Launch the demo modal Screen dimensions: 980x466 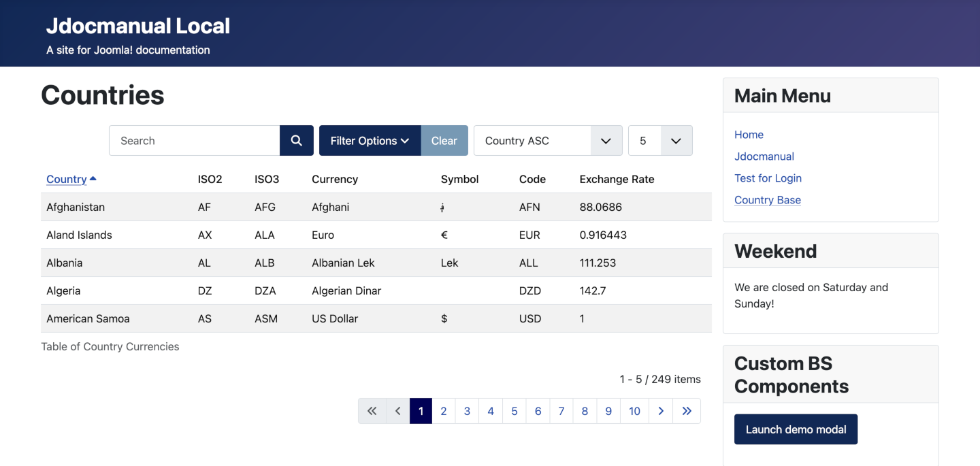[796, 429]
